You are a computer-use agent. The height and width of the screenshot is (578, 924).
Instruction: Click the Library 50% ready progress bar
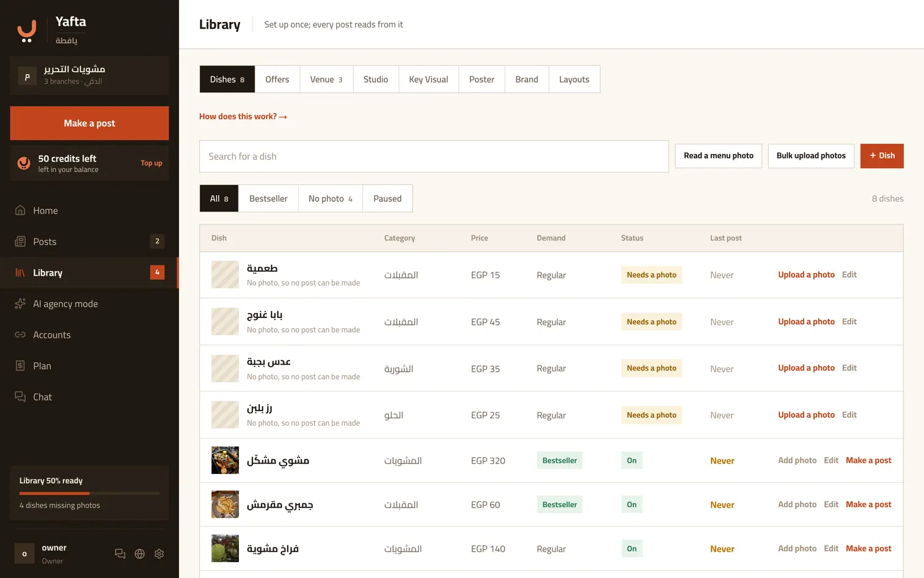click(x=89, y=493)
